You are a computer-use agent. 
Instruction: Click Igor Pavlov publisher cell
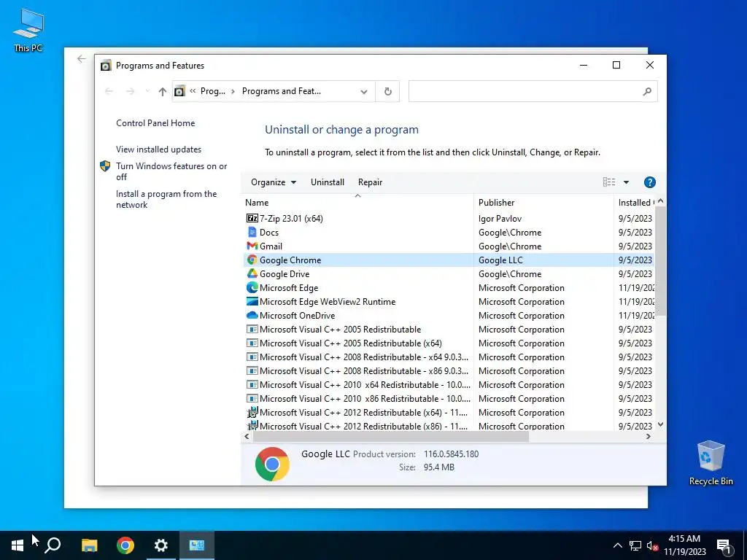[500, 219]
